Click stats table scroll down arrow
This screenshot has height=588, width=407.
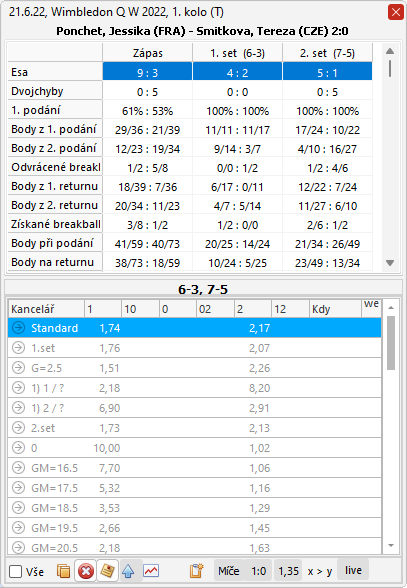(x=390, y=263)
